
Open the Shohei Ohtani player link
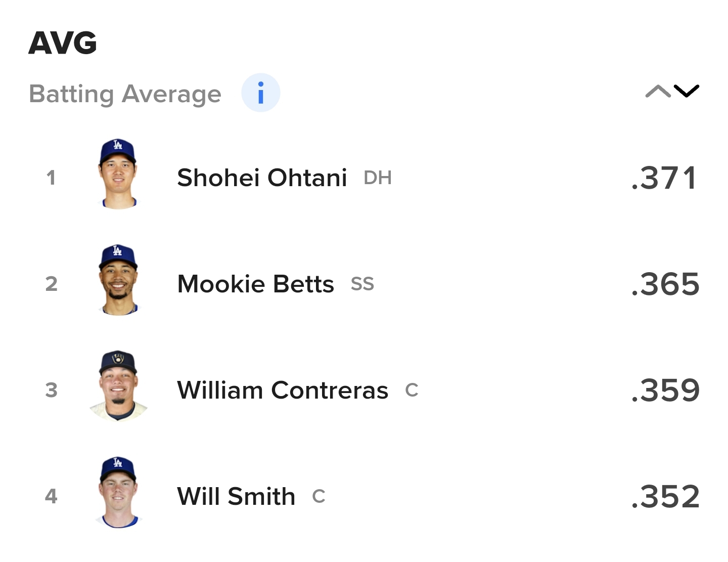click(x=262, y=178)
